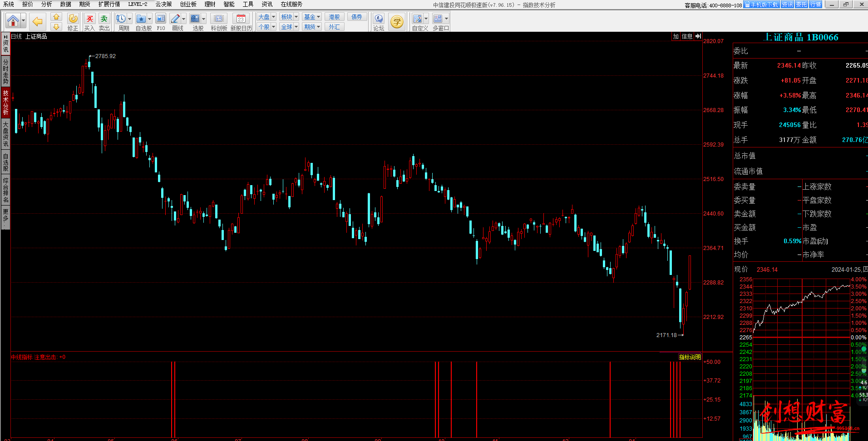The width and height of the screenshot is (868, 441).
Task: Expand the 选股 dropdown arrow
Action: click(x=204, y=19)
